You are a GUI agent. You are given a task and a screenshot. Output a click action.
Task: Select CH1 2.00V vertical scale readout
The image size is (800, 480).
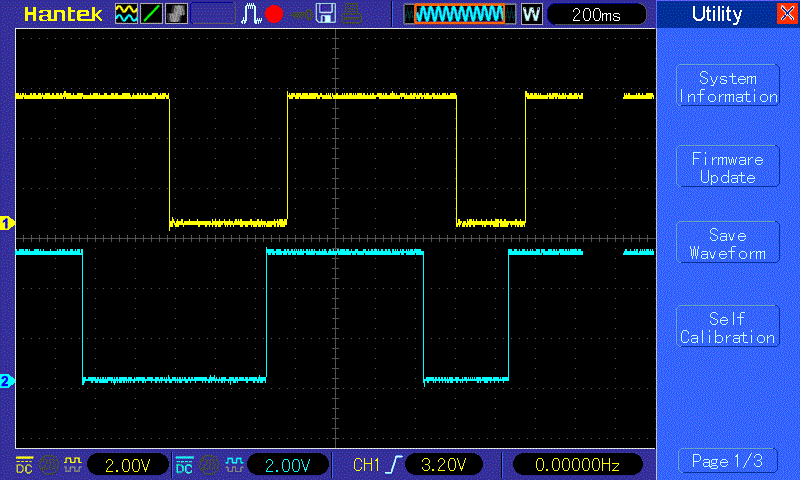pos(128,464)
